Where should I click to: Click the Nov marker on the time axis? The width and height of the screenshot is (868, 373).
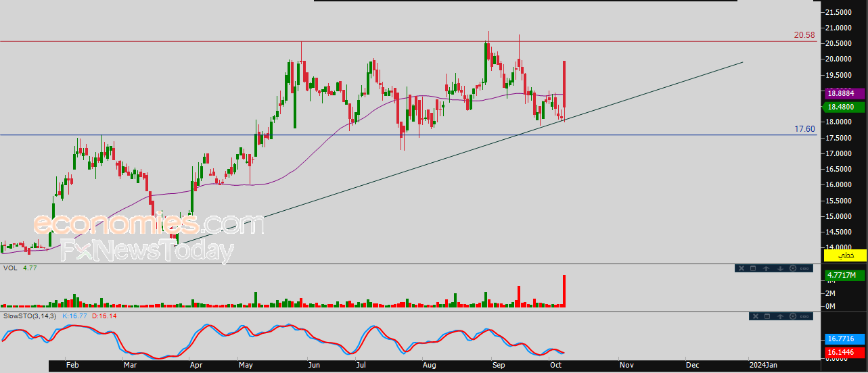tap(626, 365)
